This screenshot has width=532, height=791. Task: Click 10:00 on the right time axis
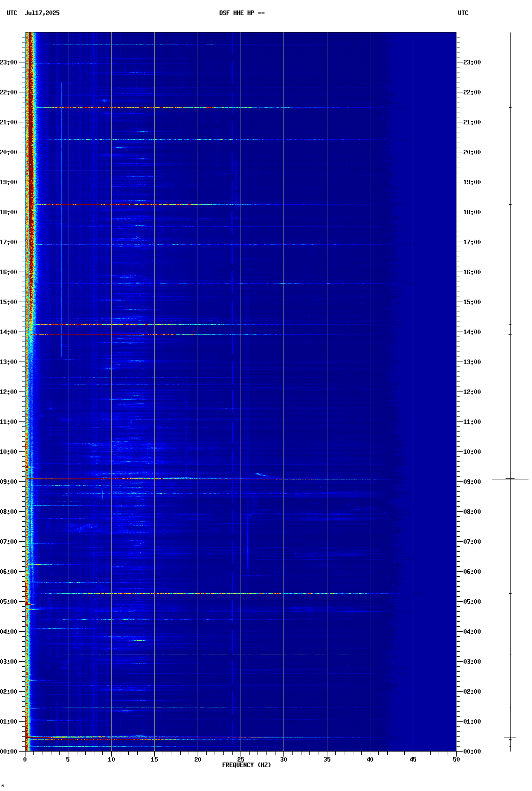(472, 452)
